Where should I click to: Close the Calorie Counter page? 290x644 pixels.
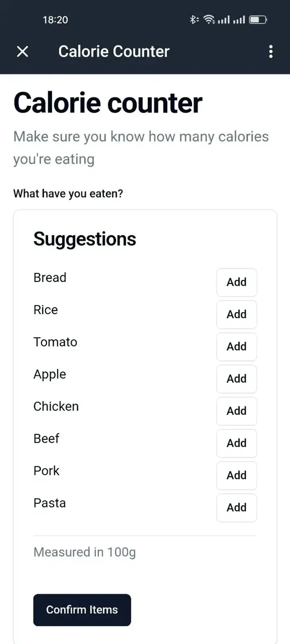23,52
